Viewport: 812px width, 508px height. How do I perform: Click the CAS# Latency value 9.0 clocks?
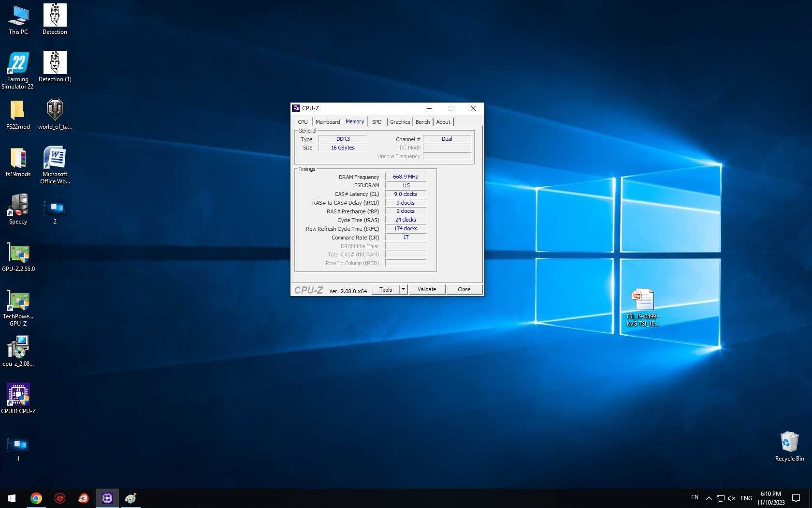point(406,194)
